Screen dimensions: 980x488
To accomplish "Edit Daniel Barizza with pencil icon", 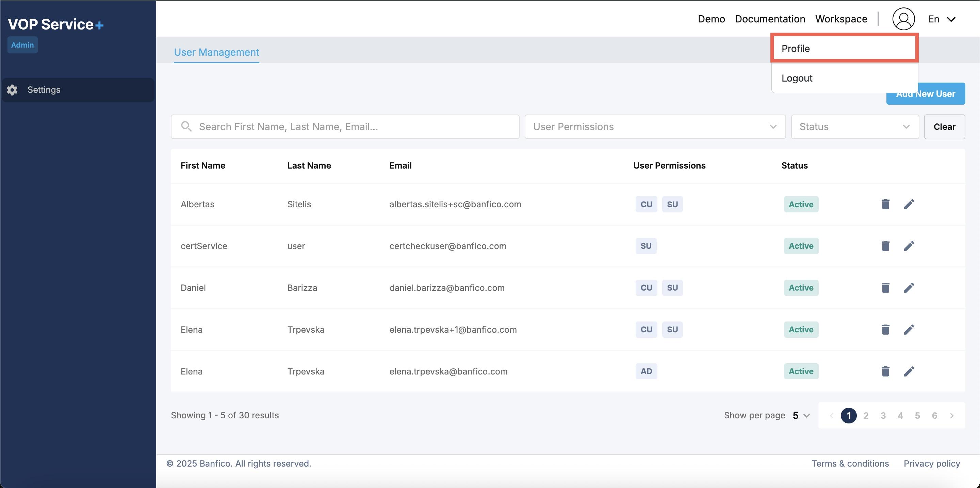I will coord(909,288).
